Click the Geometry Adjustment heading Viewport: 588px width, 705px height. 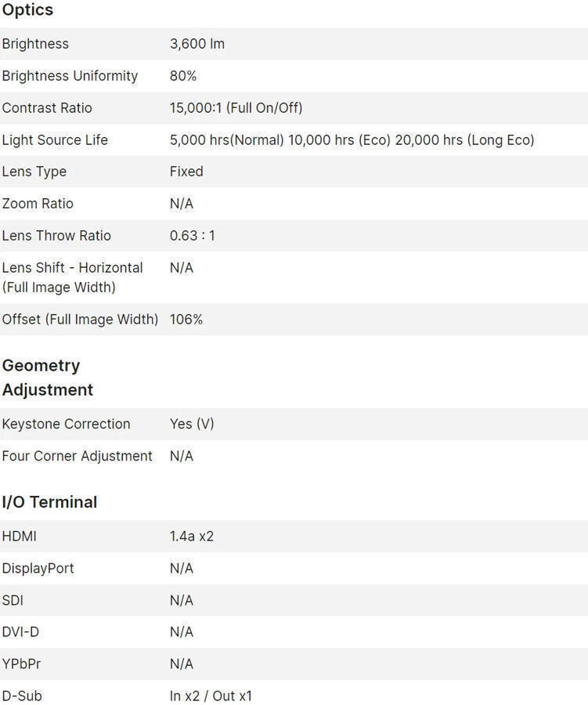(x=47, y=378)
